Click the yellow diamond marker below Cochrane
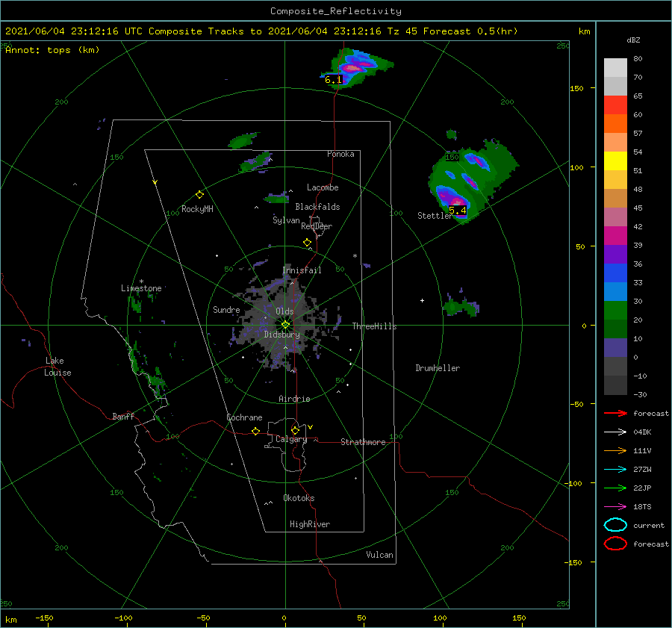 (x=255, y=431)
